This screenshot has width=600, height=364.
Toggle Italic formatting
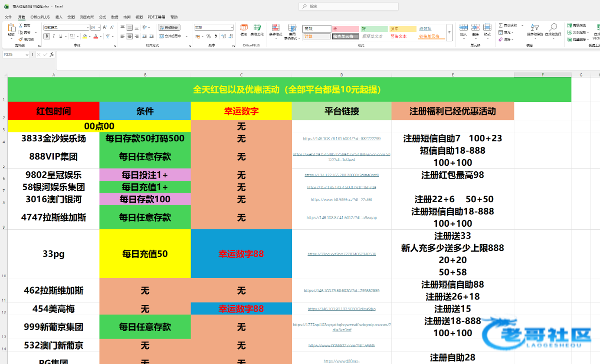pos(54,36)
